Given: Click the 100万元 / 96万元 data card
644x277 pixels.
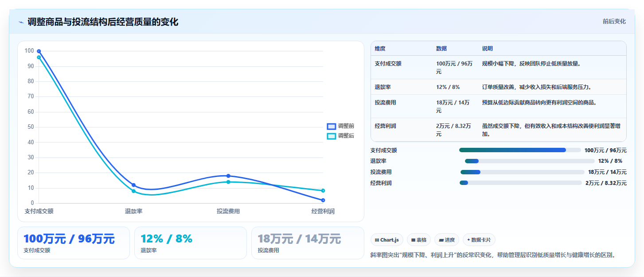Looking at the screenshot, I should pyautogui.click(x=74, y=243).
